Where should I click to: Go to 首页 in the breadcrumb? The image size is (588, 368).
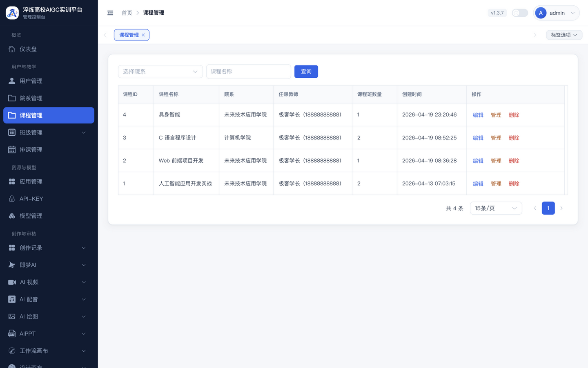click(x=127, y=13)
